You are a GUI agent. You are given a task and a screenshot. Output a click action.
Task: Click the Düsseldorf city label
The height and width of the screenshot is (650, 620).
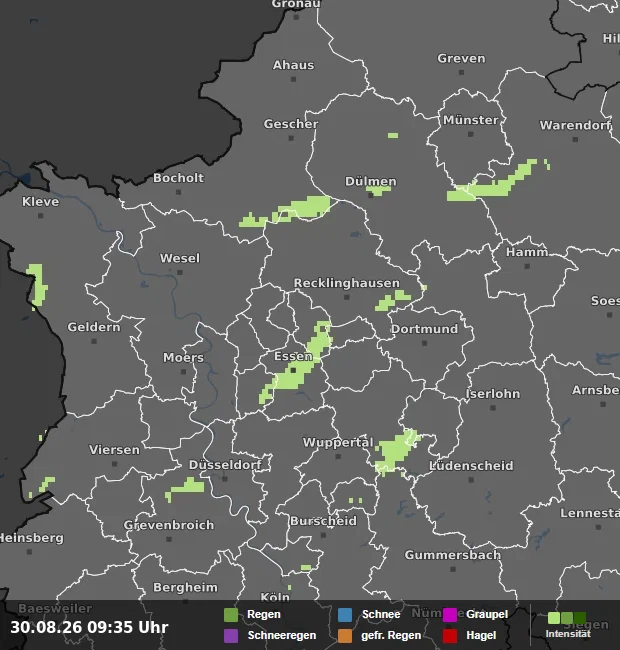[x=225, y=465]
